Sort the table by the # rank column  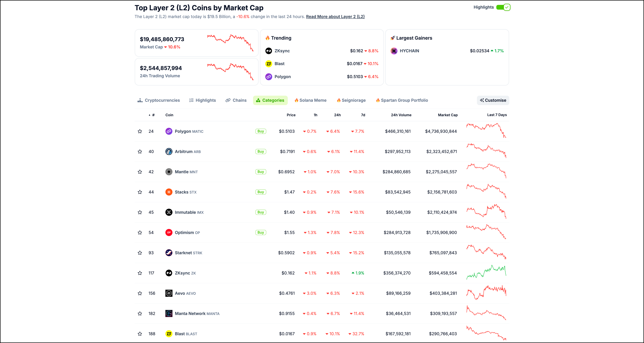coord(153,115)
